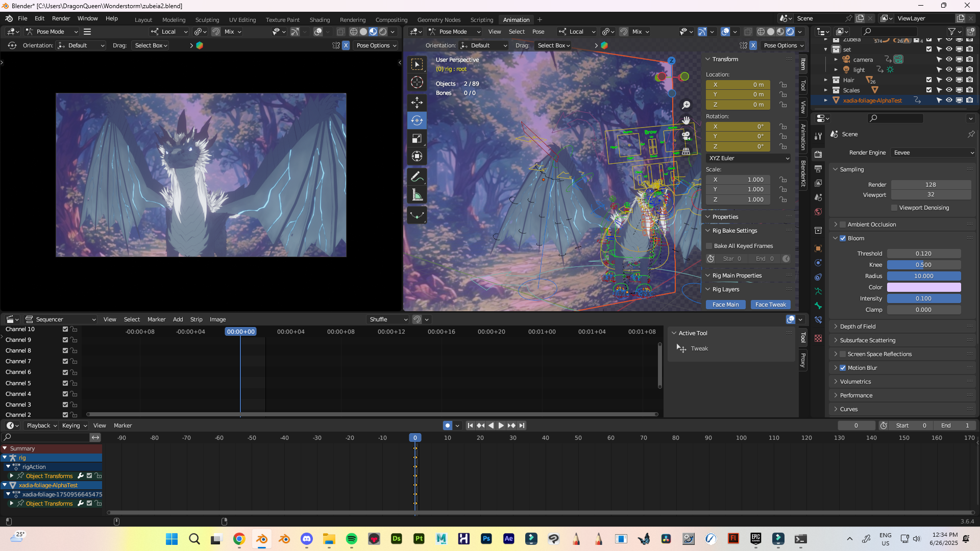Open Photoshop from the taskbar
The width and height of the screenshot is (980, 551).
[x=486, y=539]
